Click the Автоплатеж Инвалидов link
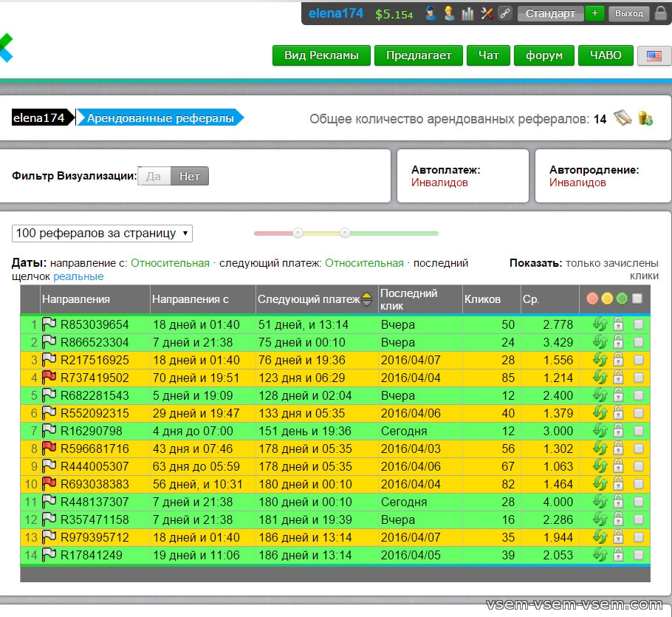The width and height of the screenshot is (672, 617). [x=439, y=183]
